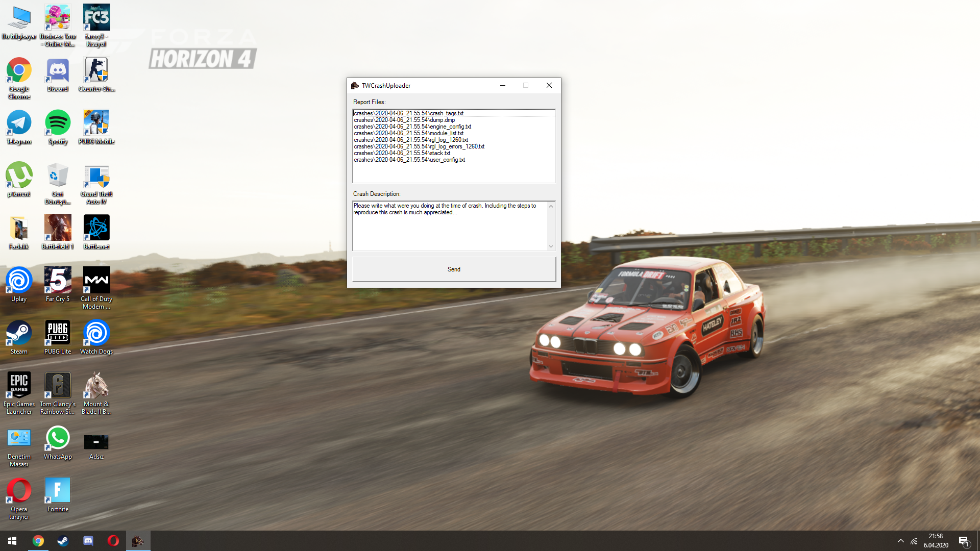Screen dimensions: 980x551
Task: Open the taskbar clock and date
Action: click(x=936, y=541)
